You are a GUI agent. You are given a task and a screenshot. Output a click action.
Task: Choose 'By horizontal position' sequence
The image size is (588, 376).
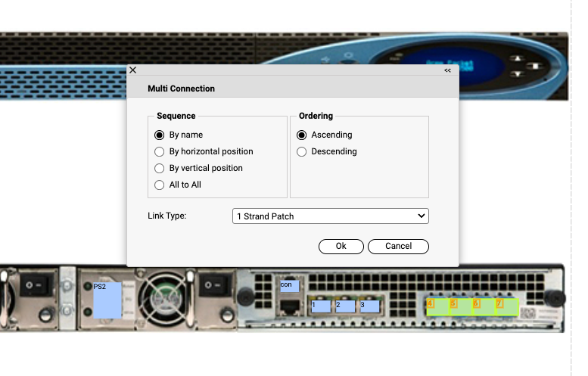click(x=160, y=152)
